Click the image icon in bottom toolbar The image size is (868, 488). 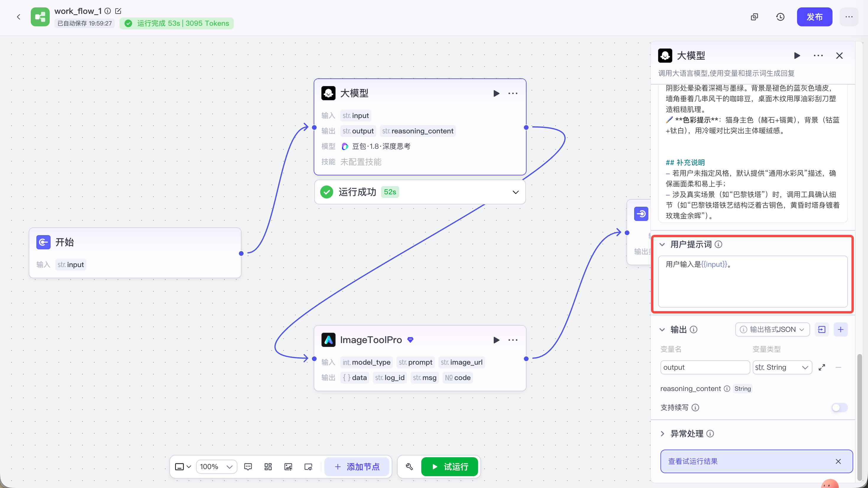(x=288, y=467)
